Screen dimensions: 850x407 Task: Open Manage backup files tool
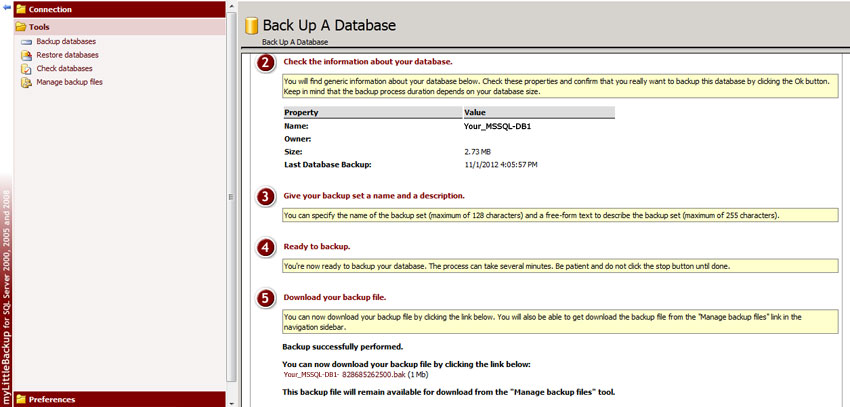pos(69,82)
